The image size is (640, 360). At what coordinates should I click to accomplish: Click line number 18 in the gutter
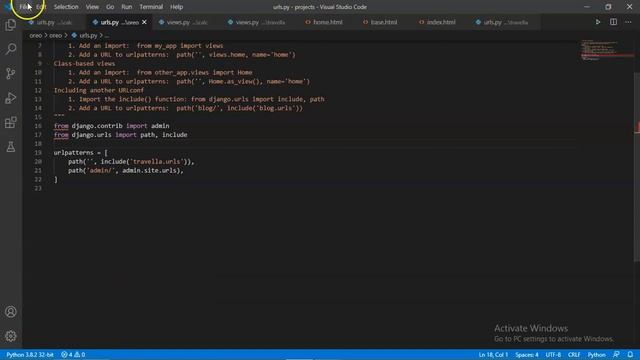(38, 144)
